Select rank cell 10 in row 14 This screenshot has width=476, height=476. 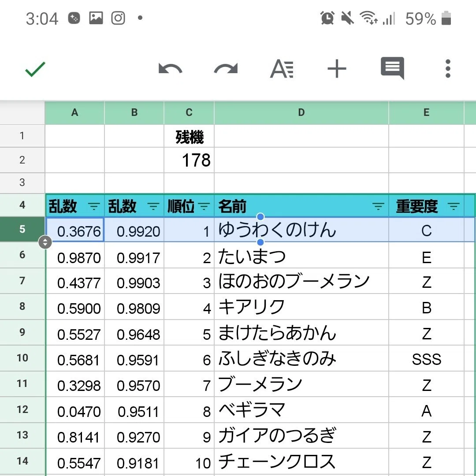coord(189,461)
